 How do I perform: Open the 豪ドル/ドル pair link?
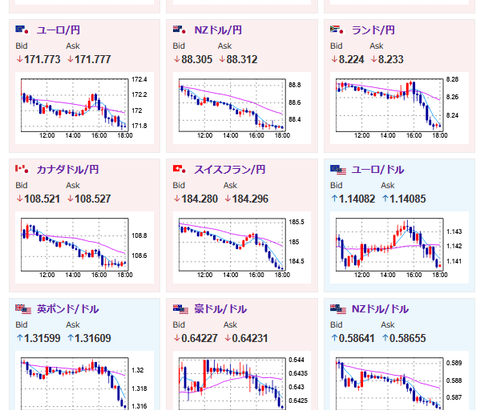(220, 309)
